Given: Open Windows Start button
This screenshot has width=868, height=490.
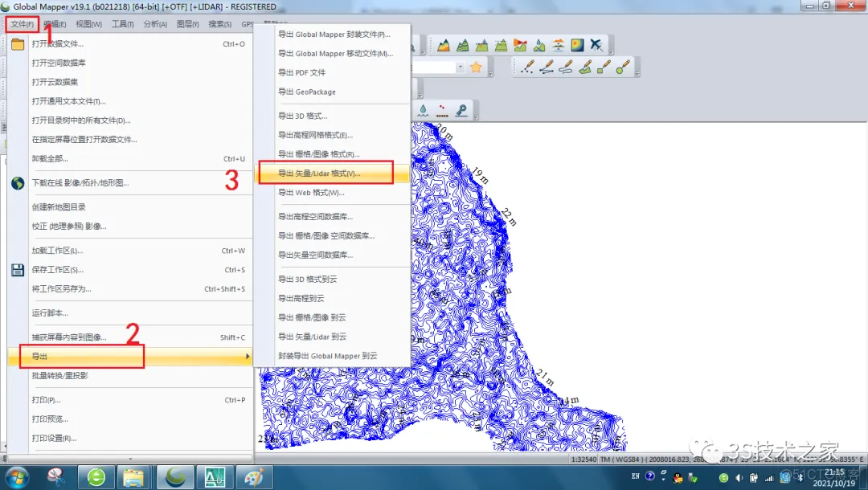Looking at the screenshot, I should 16,477.
